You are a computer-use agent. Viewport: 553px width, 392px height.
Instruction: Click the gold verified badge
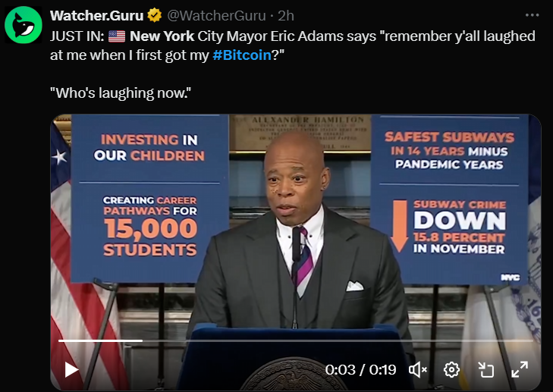(x=155, y=15)
